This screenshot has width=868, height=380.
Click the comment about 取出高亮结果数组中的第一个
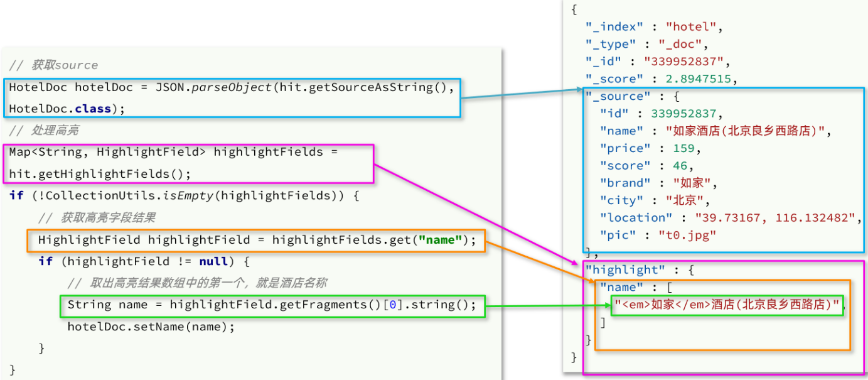click(197, 283)
